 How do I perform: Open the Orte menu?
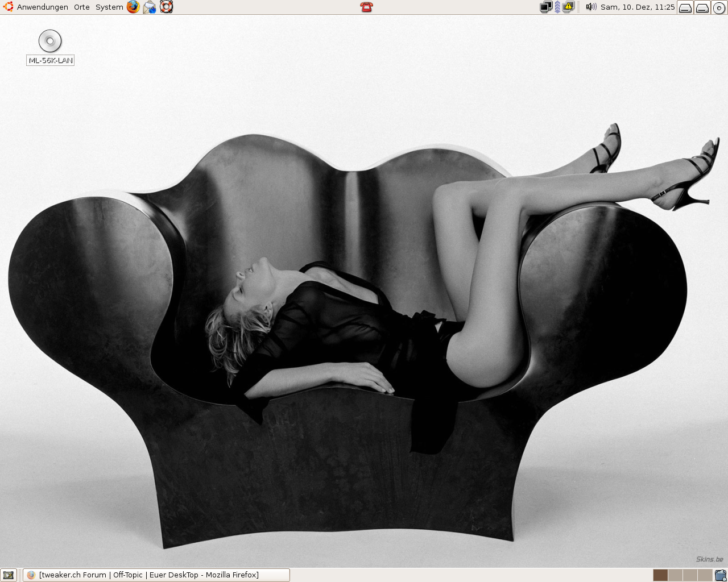click(82, 7)
